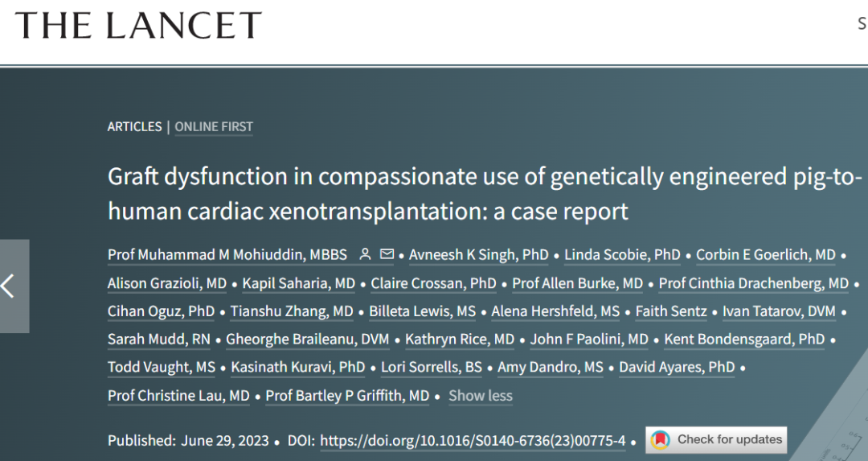868x461 pixels.
Task: Open author Prof Cinthia Drachenberg
Action: [753, 283]
